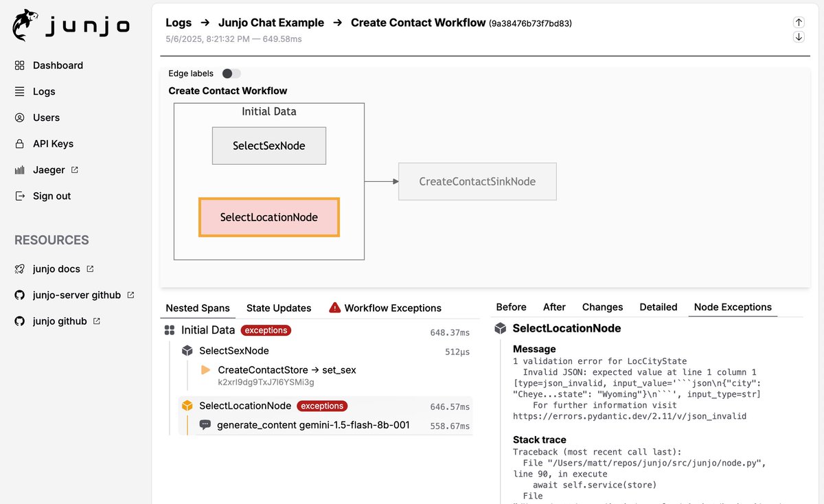
Task: Click external link icon beside Jaeger
Action: point(75,170)
